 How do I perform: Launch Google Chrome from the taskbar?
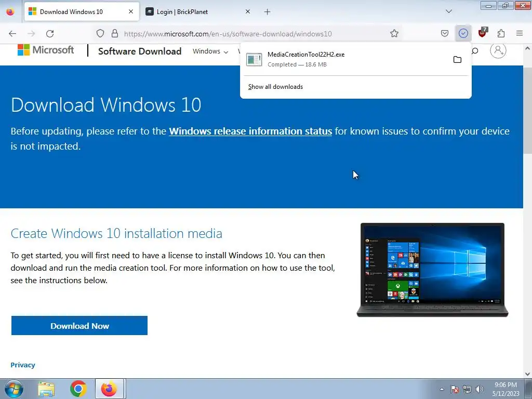tap(78, 389)
